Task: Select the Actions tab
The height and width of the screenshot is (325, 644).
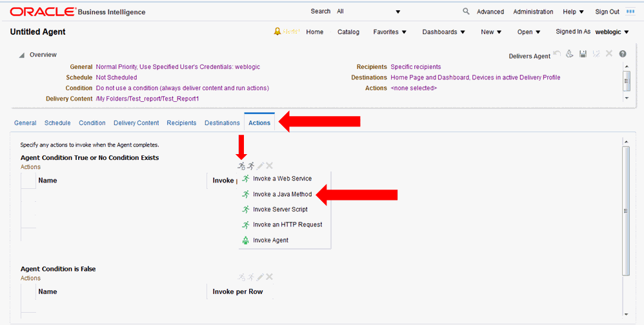Action: [259, 123]
